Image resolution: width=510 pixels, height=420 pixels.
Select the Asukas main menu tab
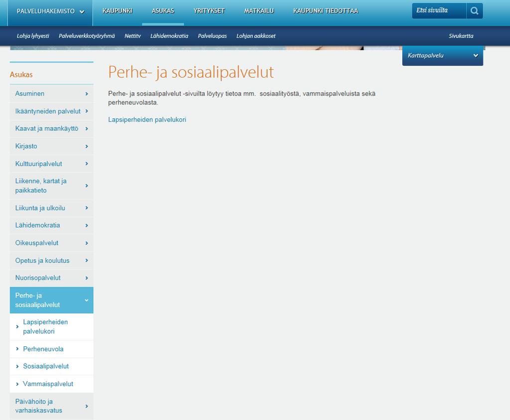[x=163, y=11]
